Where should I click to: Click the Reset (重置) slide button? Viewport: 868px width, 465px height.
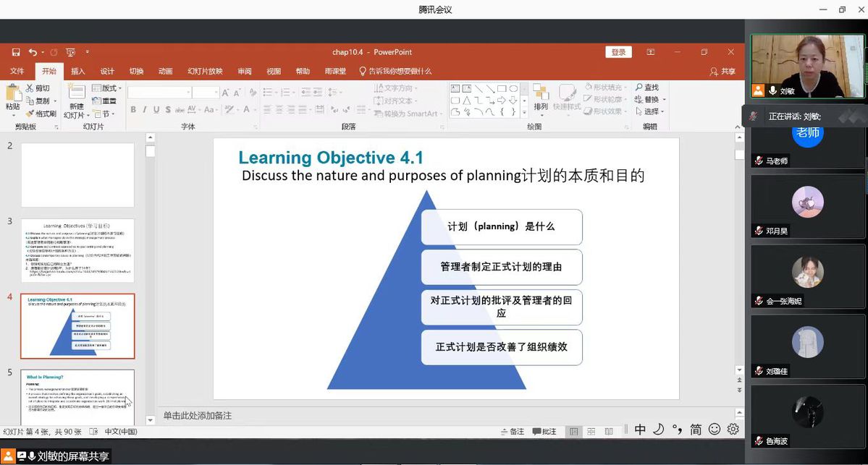coord(105,101)
